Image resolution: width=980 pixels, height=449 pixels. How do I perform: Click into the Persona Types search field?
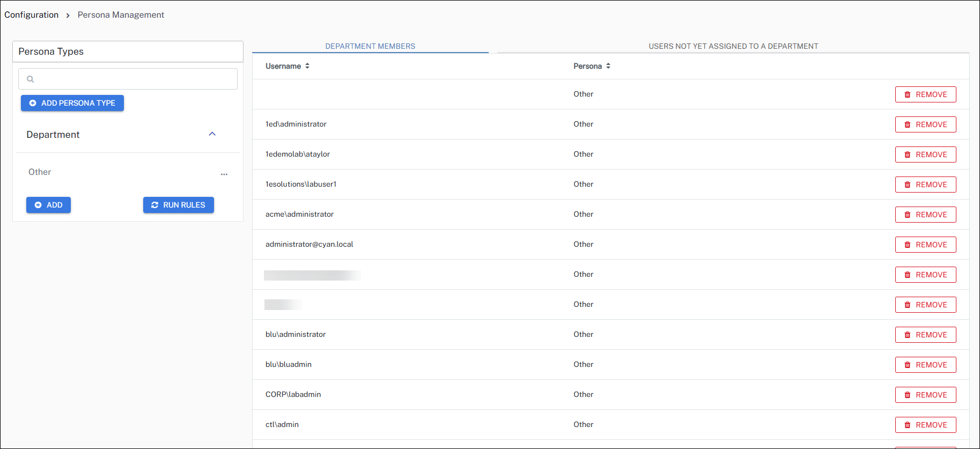[x=134, y=79]
